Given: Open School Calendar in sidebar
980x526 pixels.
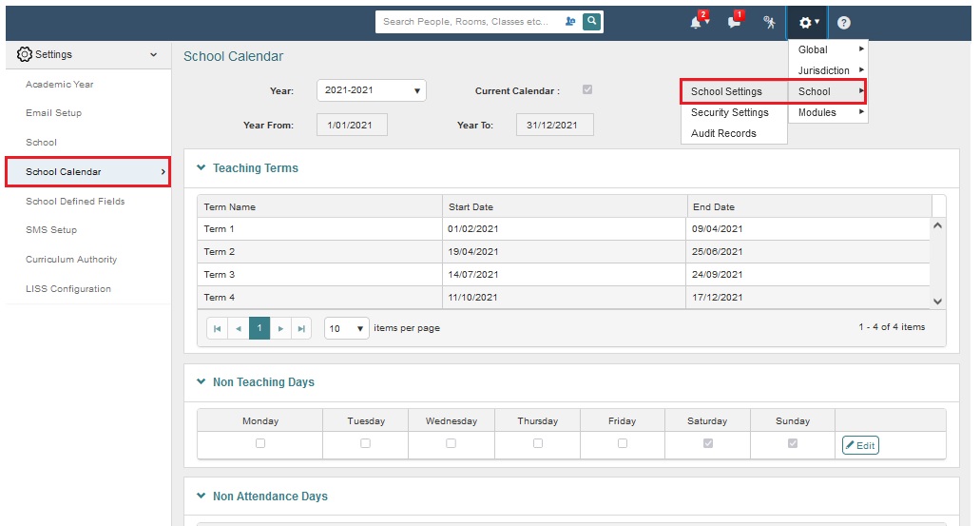Looking at the screenshot, I should (88, 172).
